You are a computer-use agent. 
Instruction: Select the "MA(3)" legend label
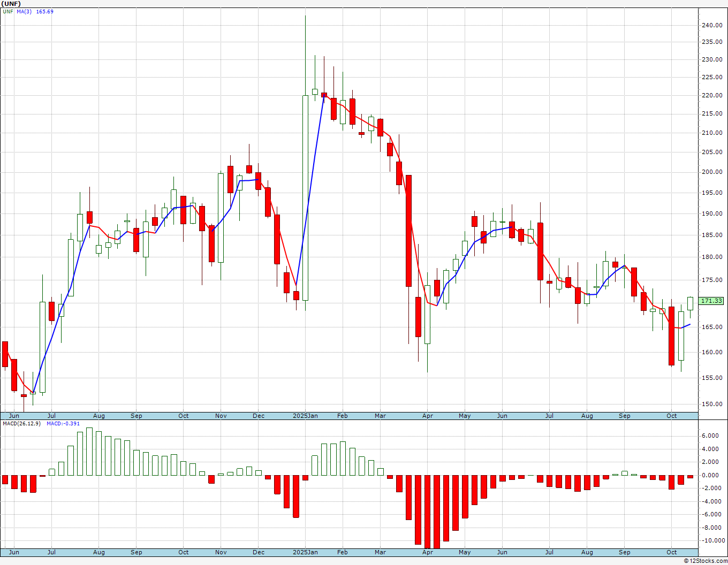(x=24, y=11)
